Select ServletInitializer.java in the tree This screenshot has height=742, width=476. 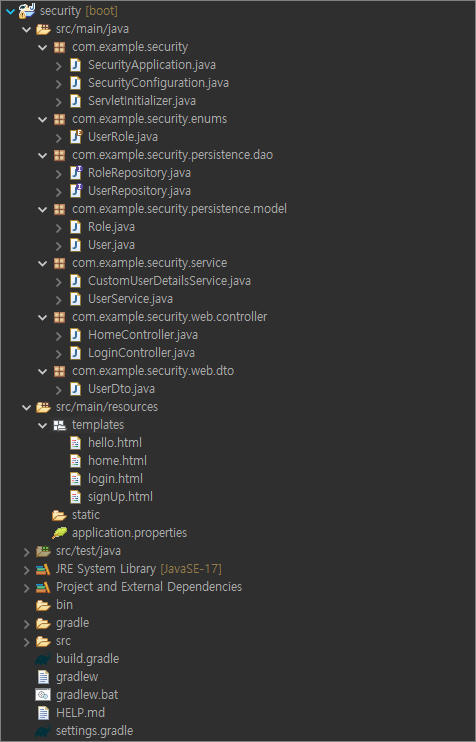(x=142, y=101)
